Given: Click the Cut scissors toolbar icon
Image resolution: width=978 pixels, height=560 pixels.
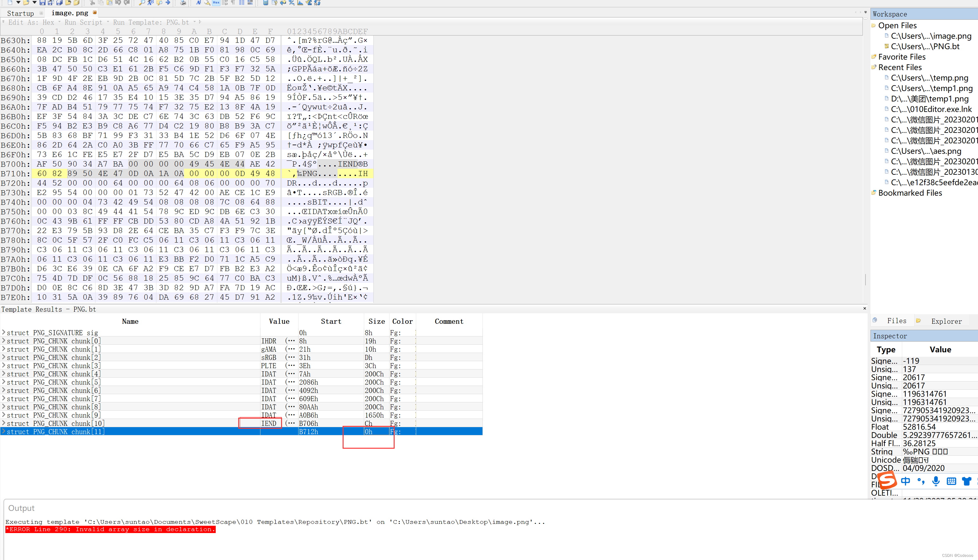Looking at the screenshot, I should click(92, 2).
